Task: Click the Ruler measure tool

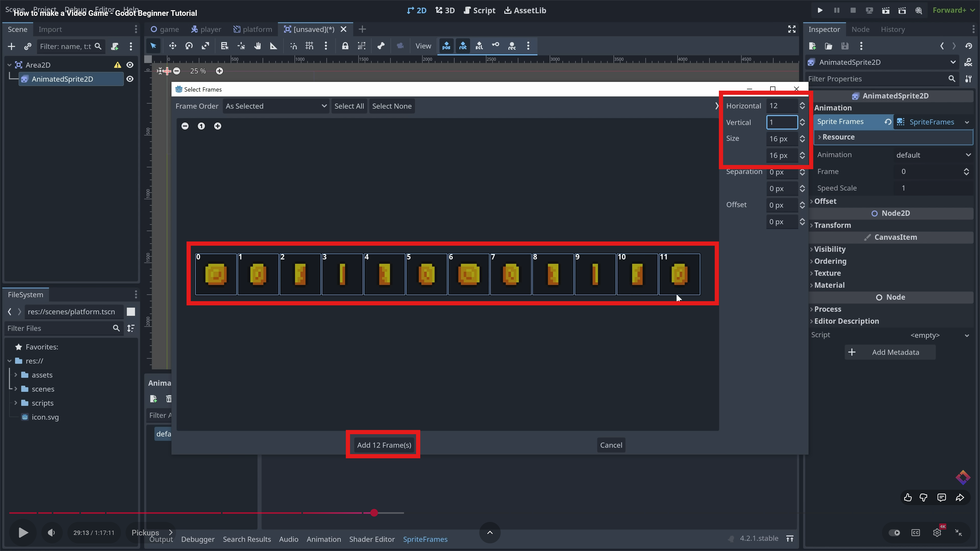Action: 274,46
